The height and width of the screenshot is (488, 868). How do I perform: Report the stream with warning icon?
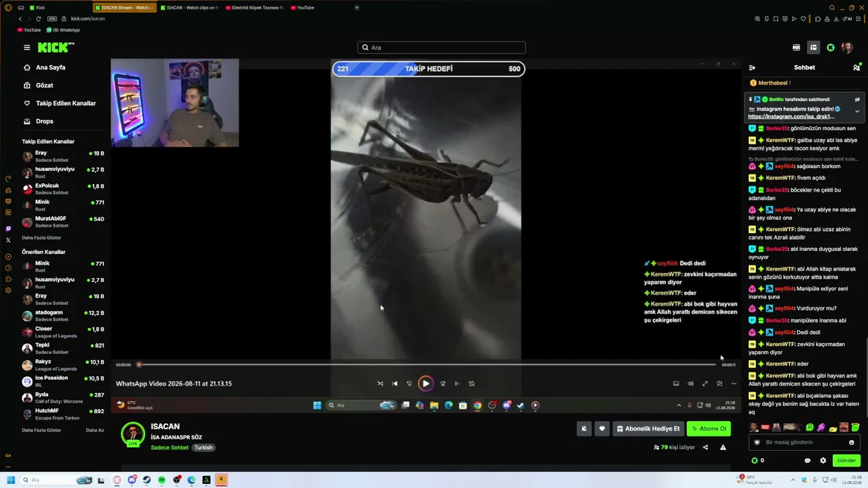[x=723, y=447]
